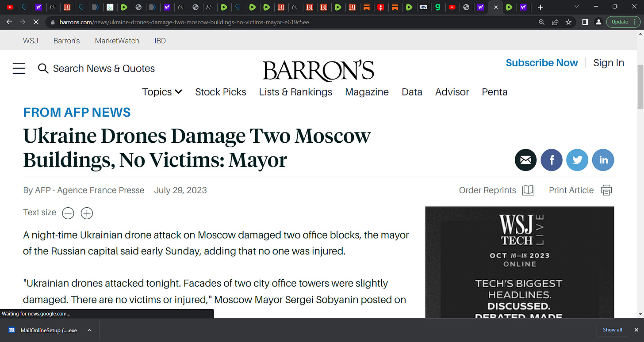
Task: Go to MarketWatch site link
Action: (117, 41)
